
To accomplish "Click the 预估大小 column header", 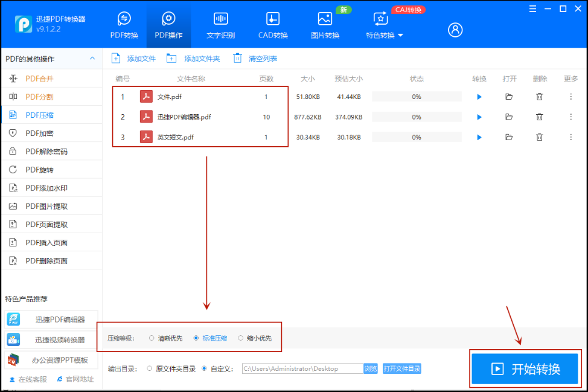I will (348, 79).
